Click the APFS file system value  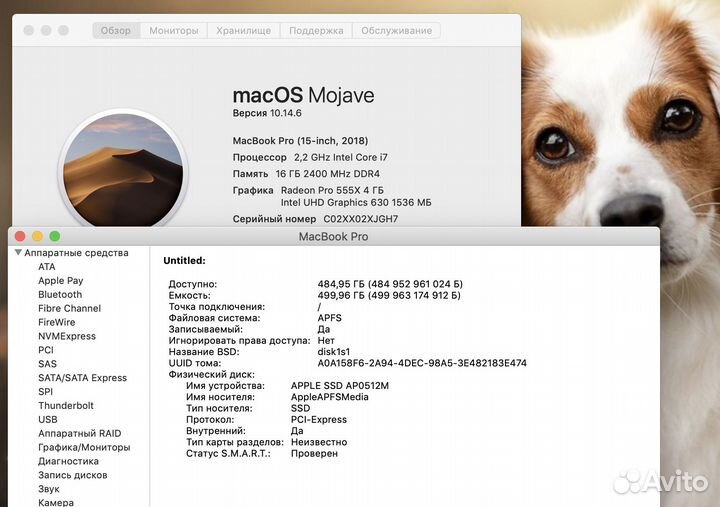330,318
